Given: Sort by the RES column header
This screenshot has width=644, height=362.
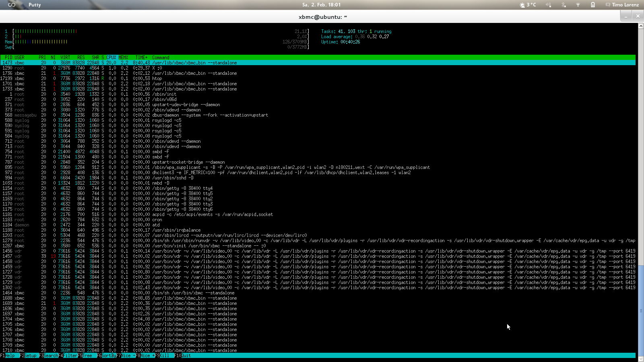Looking at the screenshot, I should pyautogui.click(x=81, y=58).
